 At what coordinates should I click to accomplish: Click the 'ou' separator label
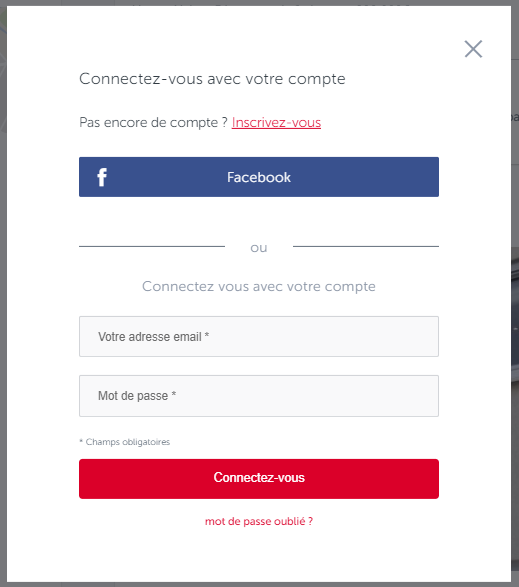tap(259, 248)
